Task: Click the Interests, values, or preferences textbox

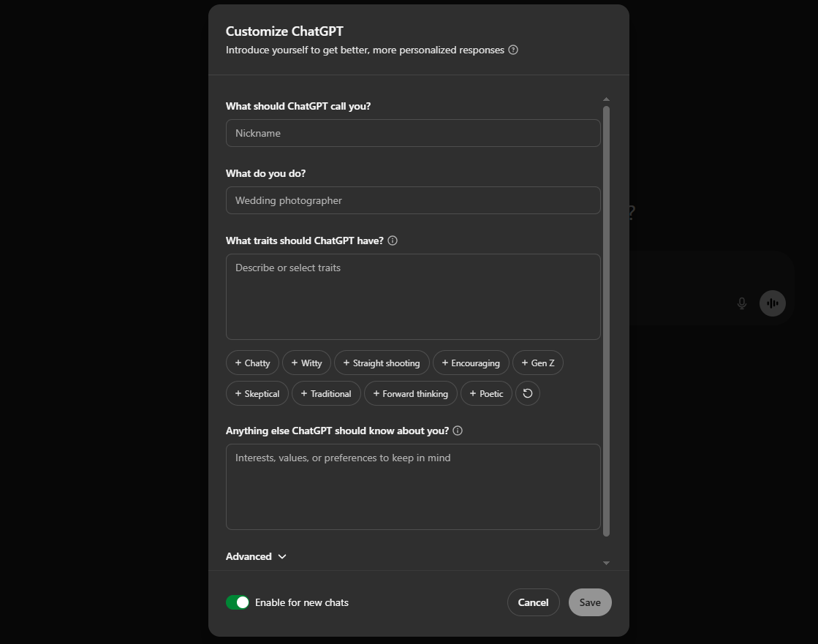Action: (412, 487)
